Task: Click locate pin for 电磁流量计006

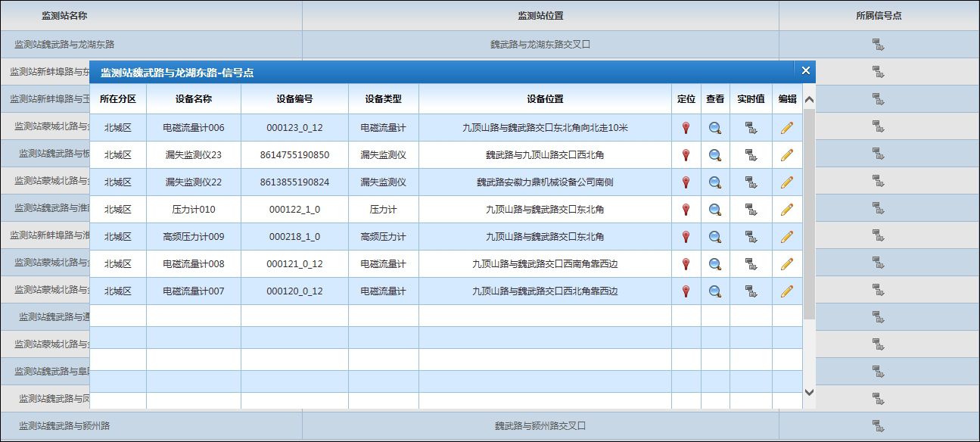Action: [686, 128]
